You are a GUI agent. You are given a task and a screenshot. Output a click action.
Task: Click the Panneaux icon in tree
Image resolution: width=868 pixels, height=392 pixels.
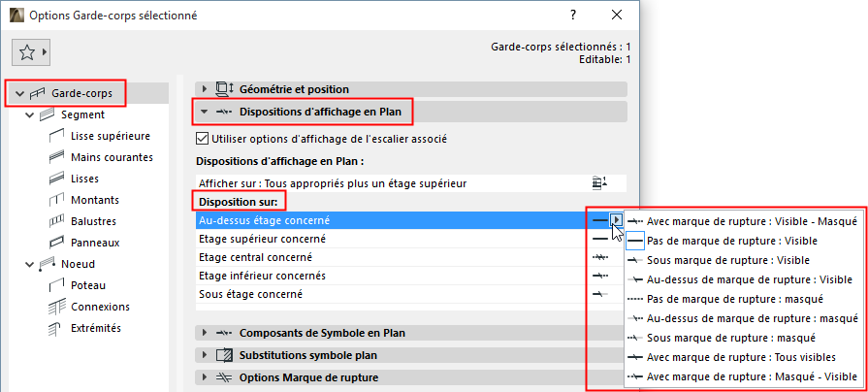pyautogui.click(x=55, y=243)
